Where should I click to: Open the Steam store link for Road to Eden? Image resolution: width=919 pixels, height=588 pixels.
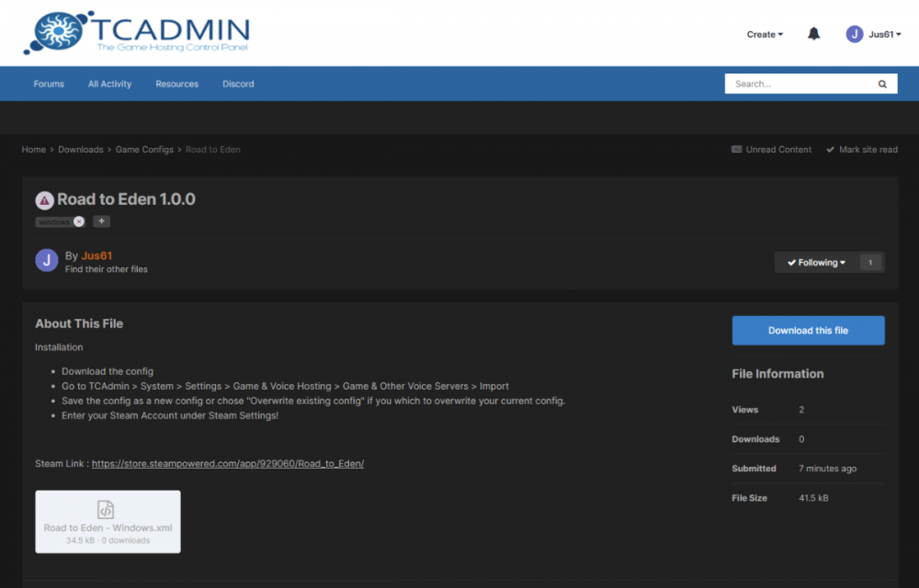226,463
